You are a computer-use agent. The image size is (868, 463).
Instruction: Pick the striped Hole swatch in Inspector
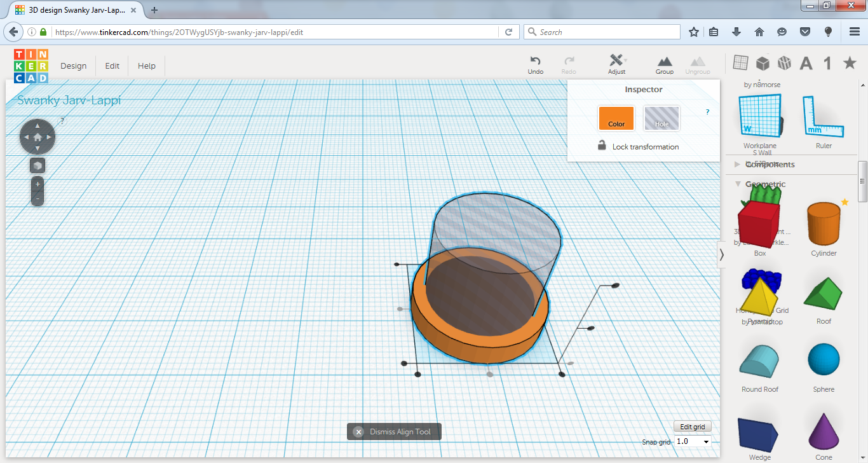pyautogui.click(x=662, y=118)
